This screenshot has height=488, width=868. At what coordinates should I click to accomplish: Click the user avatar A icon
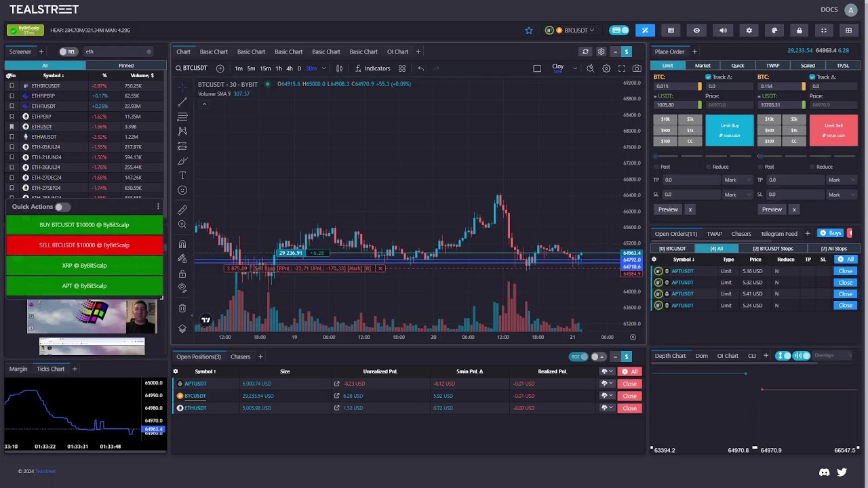[x=850, y=9]
